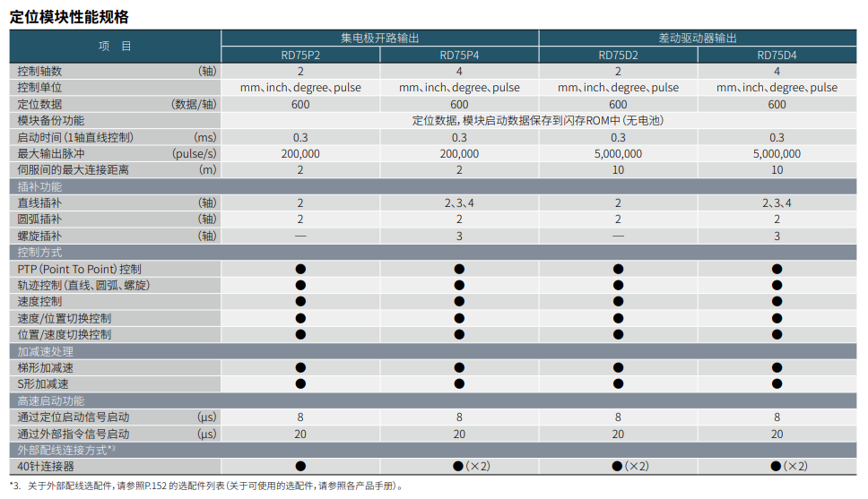Click value 20 under RD75D4 column
868x499 pixels.
[x=777, y=434]
